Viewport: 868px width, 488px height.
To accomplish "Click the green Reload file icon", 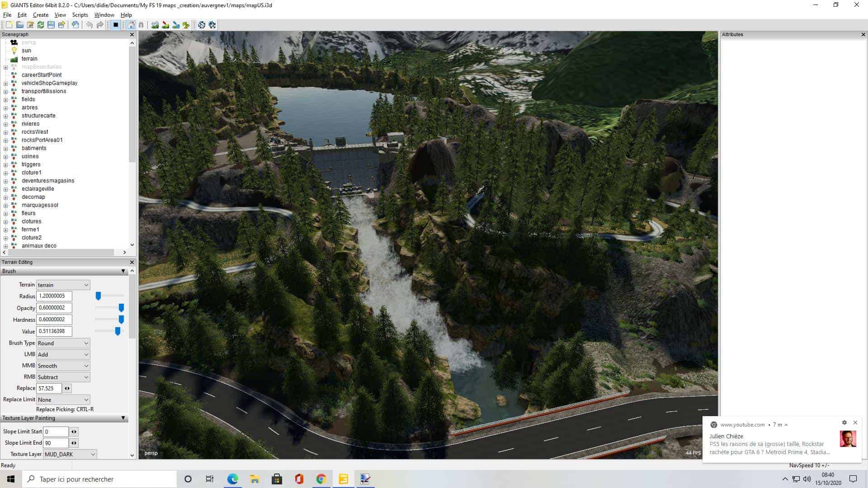I will [41, 25].
